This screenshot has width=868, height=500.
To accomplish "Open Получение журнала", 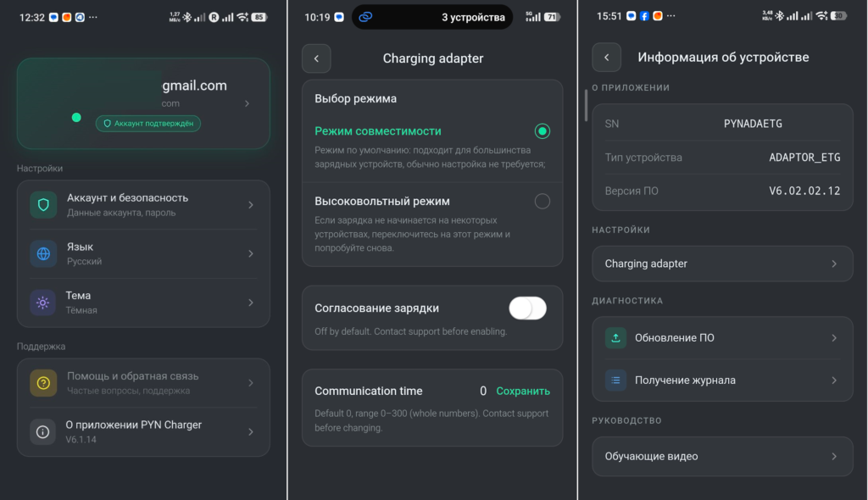I will pyautogui.click(x=722, y=381).
